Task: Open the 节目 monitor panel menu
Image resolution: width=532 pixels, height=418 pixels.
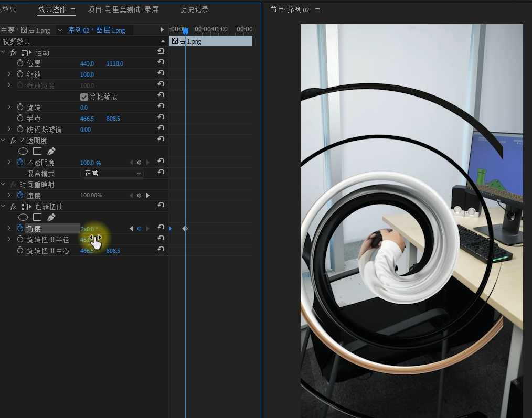Action: pos(317,10)
